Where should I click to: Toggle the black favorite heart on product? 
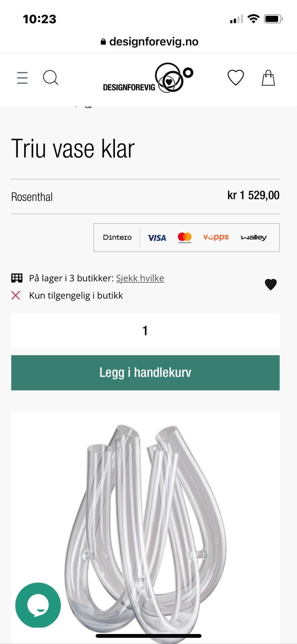(271, 285)
